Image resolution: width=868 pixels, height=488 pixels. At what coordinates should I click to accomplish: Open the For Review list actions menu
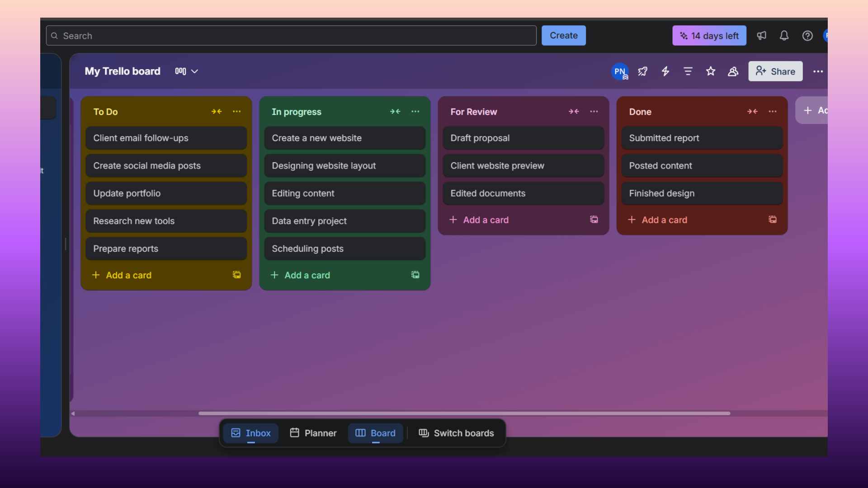tap(594, 112)
